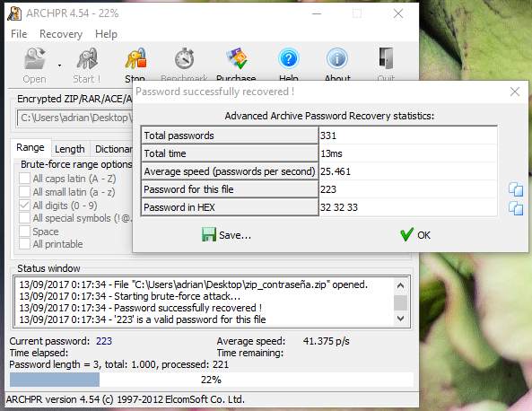Image resolution: width=532 pixels, height=411 pixels.
Task: Open the Purchase toolbar icon
Action: 237,58
